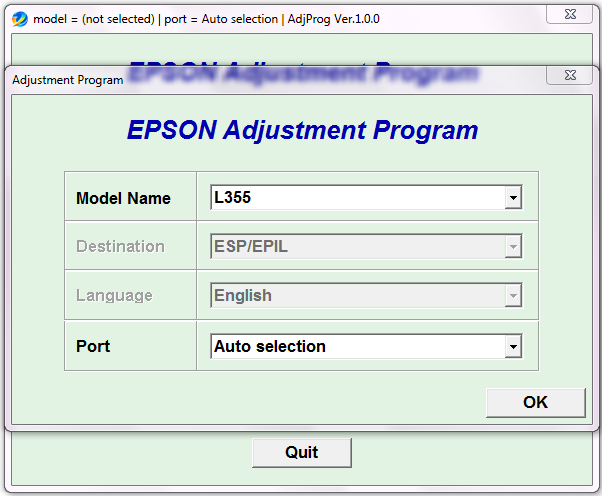
Task: Click the disabled Destination dropdown arrow
Action: pyautogui.click(x=513, y=246)
